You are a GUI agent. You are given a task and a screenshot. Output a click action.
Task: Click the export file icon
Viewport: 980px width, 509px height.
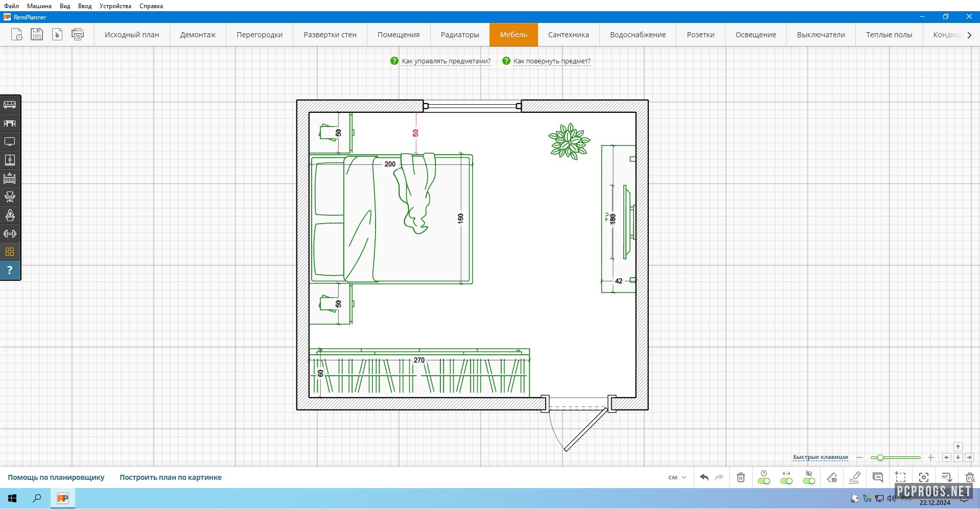pos(57,34)
